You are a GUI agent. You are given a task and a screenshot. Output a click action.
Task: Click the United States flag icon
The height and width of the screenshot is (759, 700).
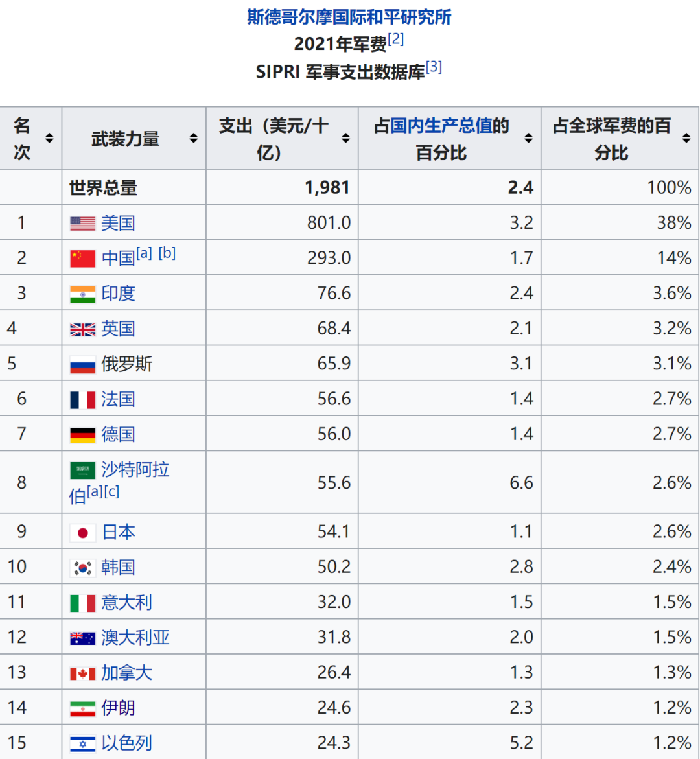(83, 224)
